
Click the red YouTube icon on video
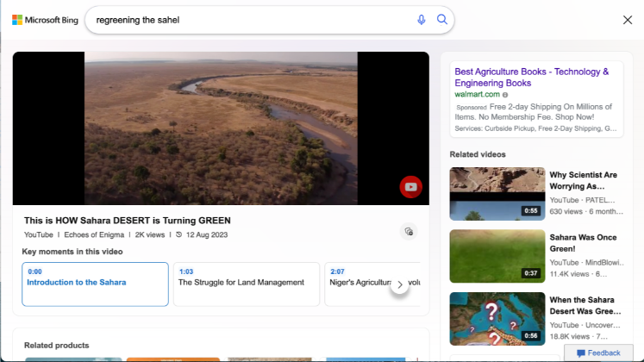tap(410, 187)
